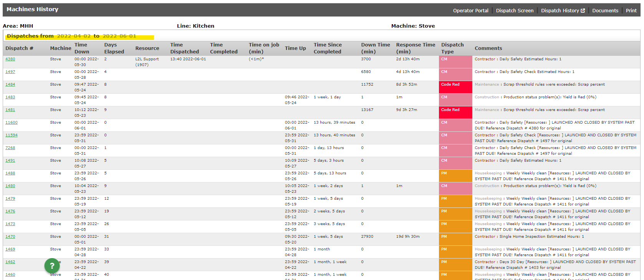Open dispatch number 1469
Image resolution: width=644 pixels, height=280 pixels.
(x=10, y=249)
